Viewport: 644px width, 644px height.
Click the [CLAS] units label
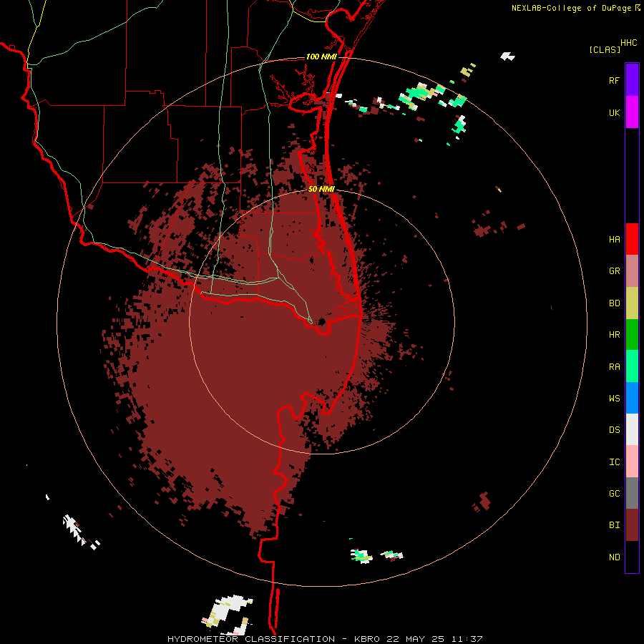605,49
